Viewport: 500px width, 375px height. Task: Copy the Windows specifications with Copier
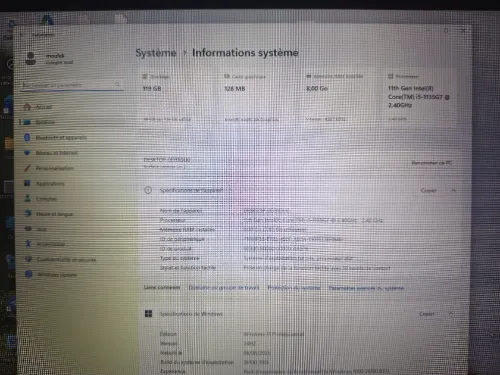[427, 314]
